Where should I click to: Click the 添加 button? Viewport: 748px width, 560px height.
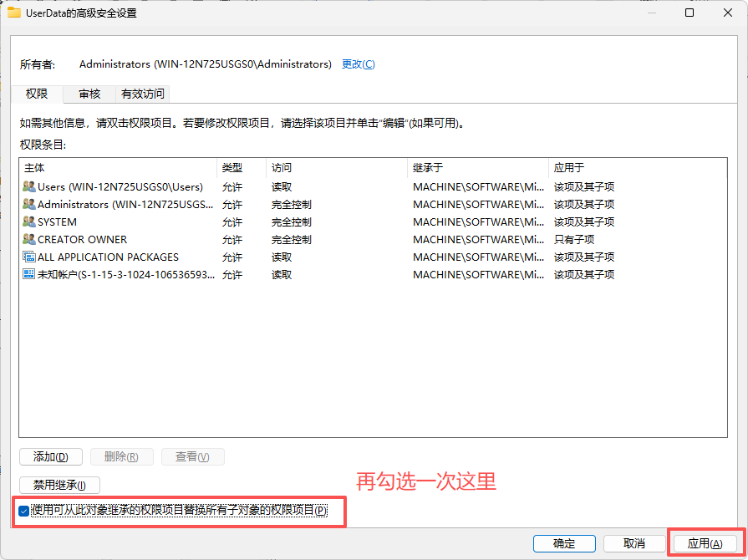point(50,456)
